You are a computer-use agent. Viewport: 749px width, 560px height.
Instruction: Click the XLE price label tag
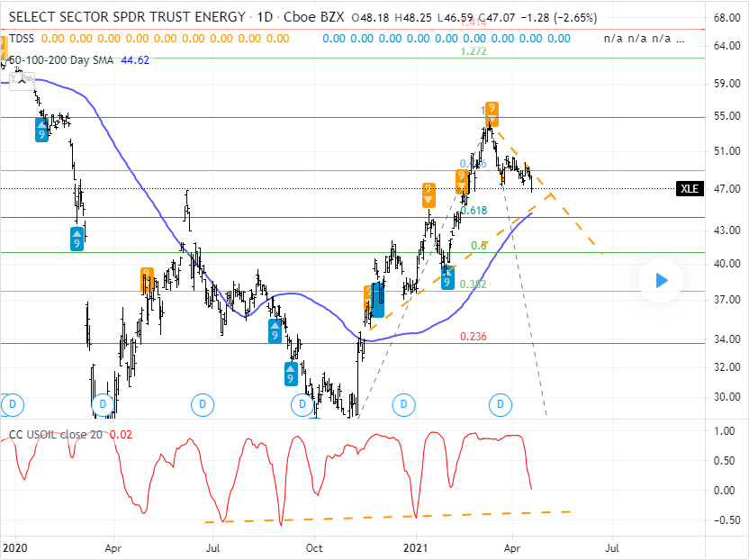click(690, 188)
